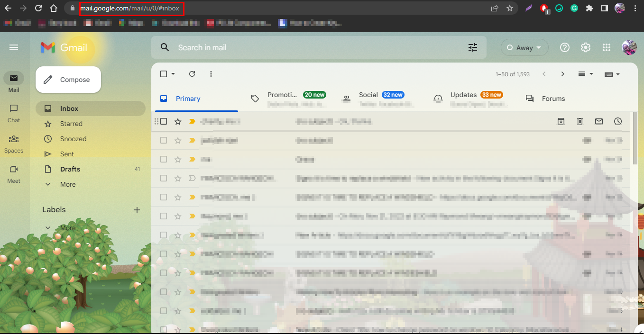Star the highlighted email
The width and height of the screenshot is (644, 334).
coord(178,122)
